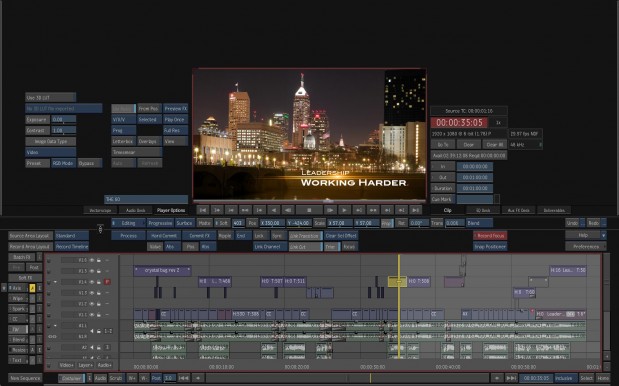Mute the A1 audio track speaker icon

point(92,331)
